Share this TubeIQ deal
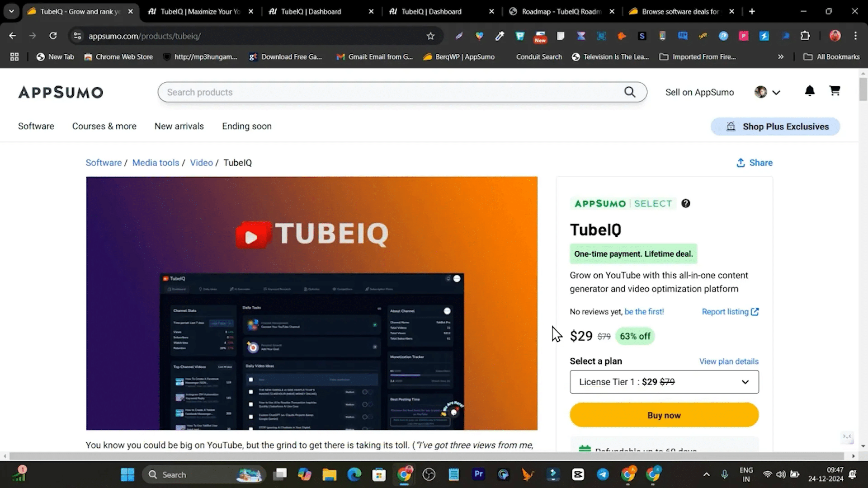The width and height of the screenshot is (868, 488). [x=755, y=163]
